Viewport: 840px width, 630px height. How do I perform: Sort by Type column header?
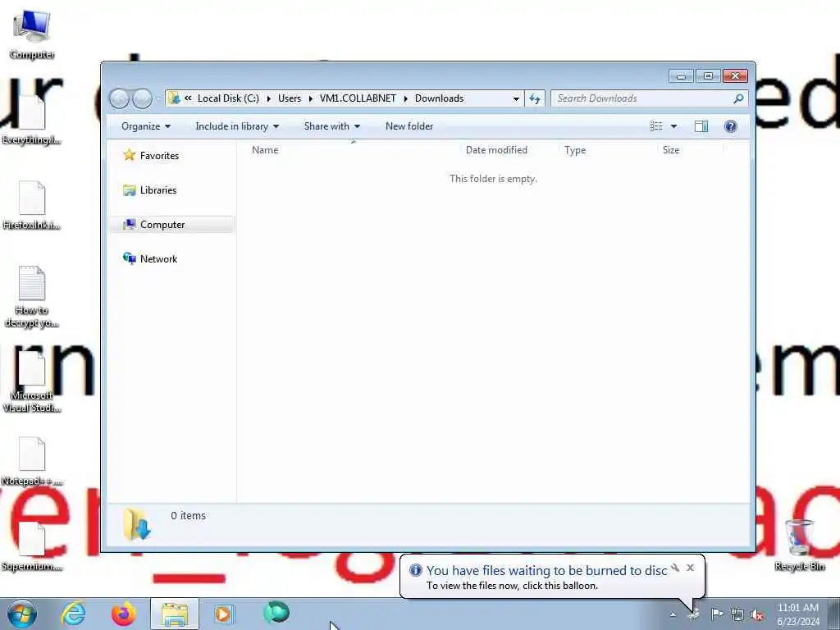[608, 150]
